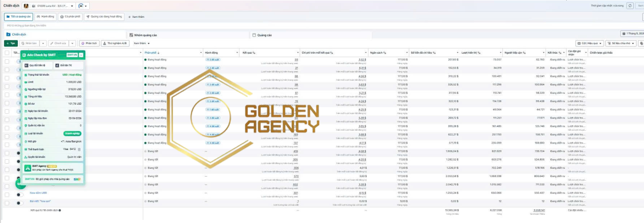Open the 1 Tháng 5 date range picker
Viewport: 644px width, 223px height.
coord(632,33)
